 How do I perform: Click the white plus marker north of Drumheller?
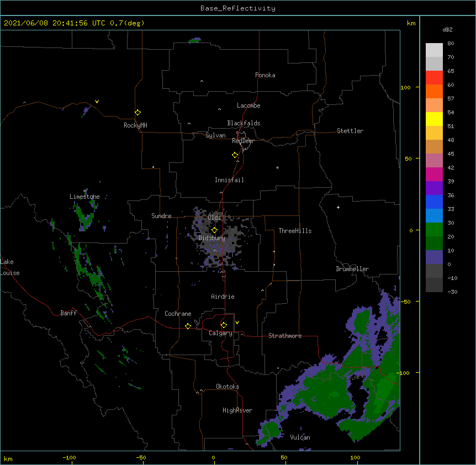coord(338,207)
